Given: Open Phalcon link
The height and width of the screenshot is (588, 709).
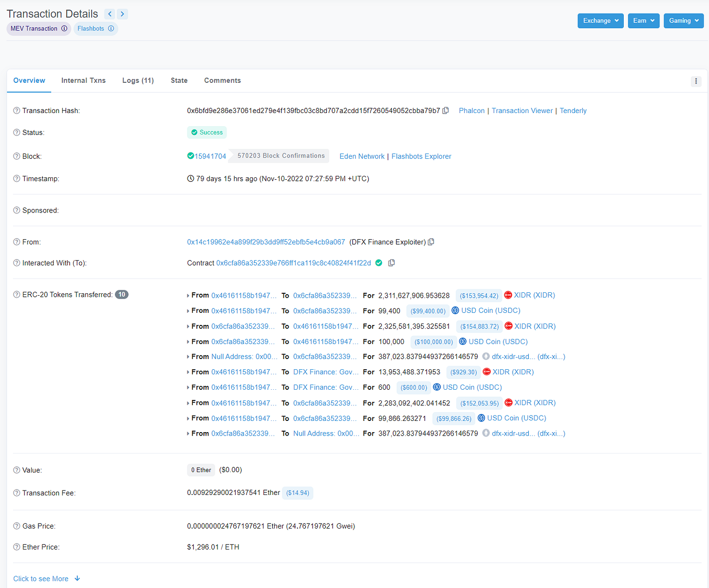Looking at the screenshot, I should pos(472,111).
